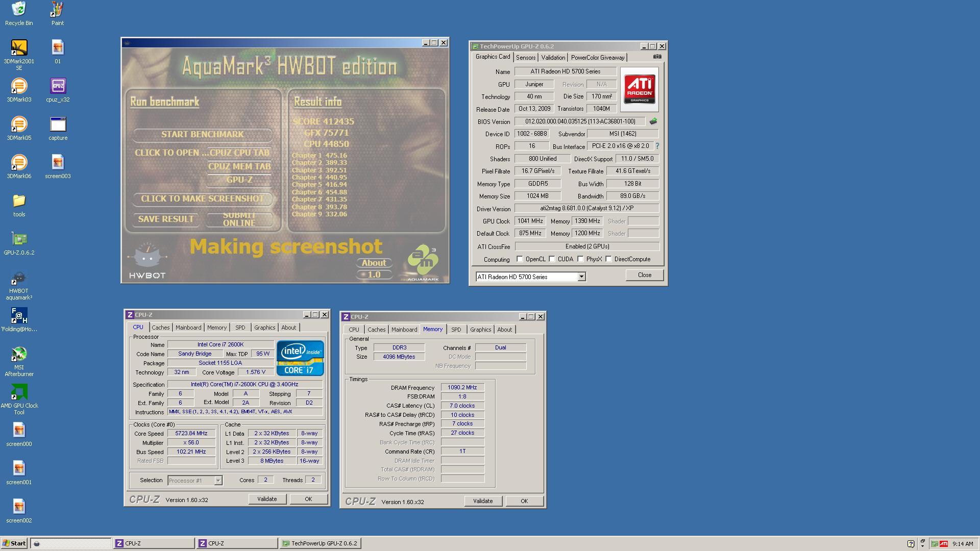The image size is (980, 551).
Task: Open the 01 image file icon
Action: [58, 52]
